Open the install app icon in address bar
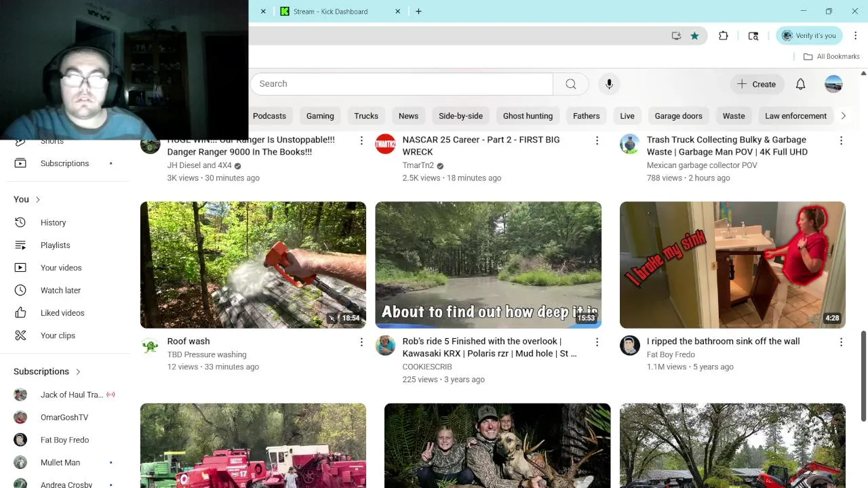The image size is (868, 488). pyautogui.click(x=676, y=36)
